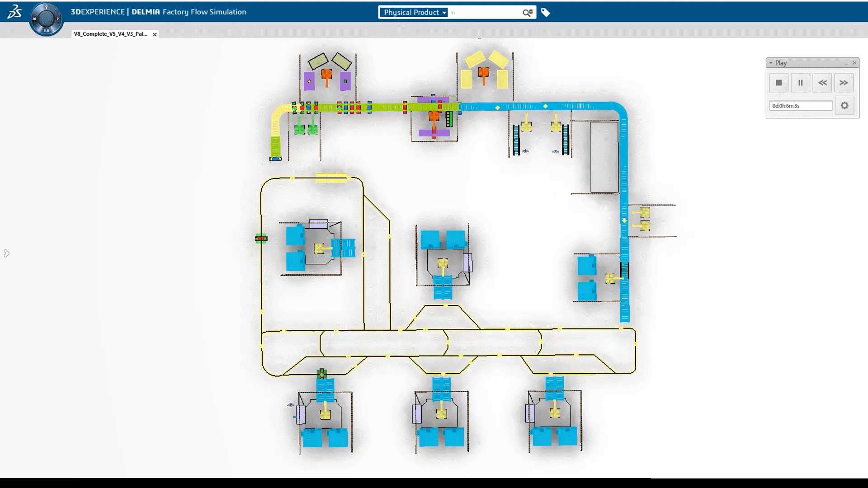
Task: Open the Physical Product search dropdown
Action: [x=415, y=13]
